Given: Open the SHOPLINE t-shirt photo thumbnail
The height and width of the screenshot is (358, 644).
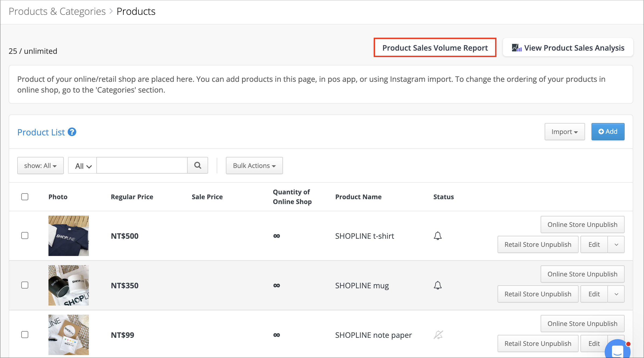Looking at the screenshot, I should (x=69, y=236).
